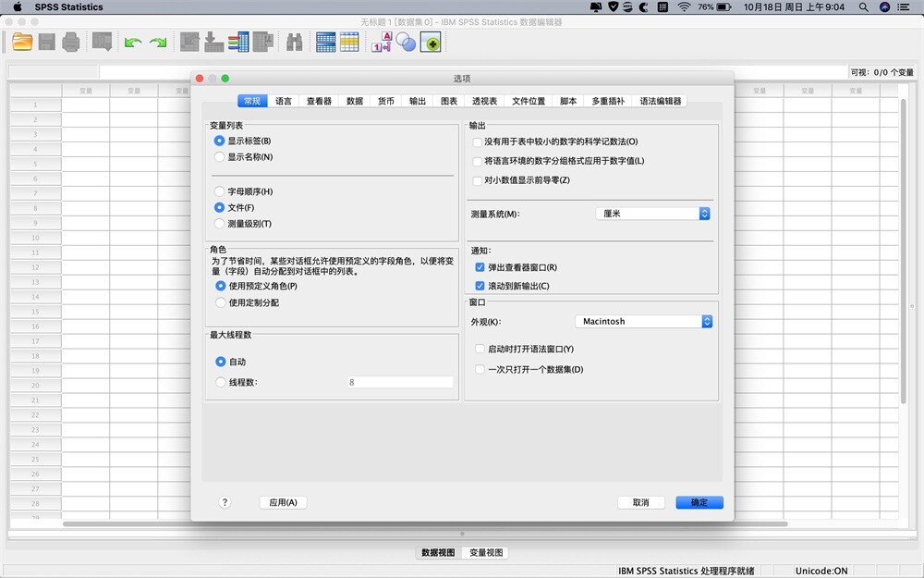924x578 pixels.
Task: Switch to 语法编辑器 tab
Action: pos(660,101)
